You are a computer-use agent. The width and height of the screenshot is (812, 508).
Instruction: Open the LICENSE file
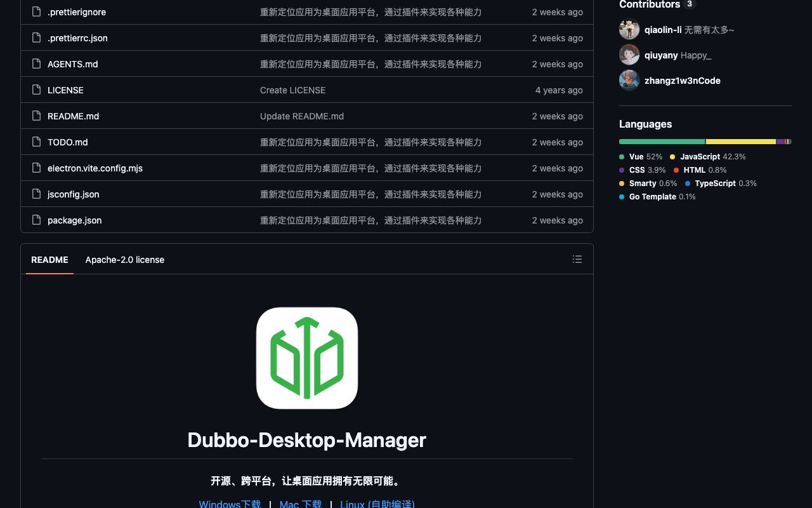click(65, 90)
